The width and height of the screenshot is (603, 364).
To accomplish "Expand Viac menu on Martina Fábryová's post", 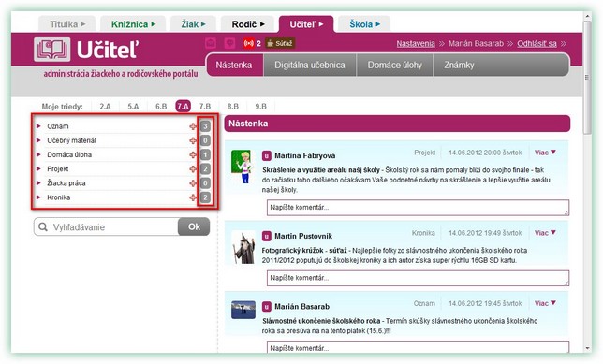I will [545, 153].
